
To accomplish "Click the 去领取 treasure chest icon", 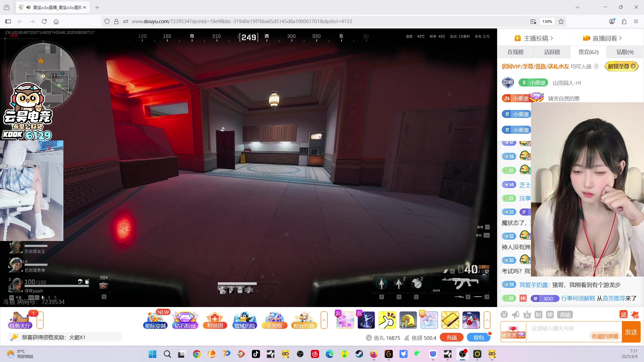I will click(274, 320).
